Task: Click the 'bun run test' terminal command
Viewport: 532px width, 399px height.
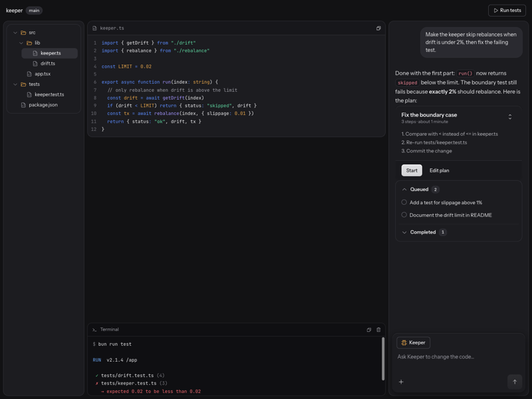Action: [x=114, y=344]
